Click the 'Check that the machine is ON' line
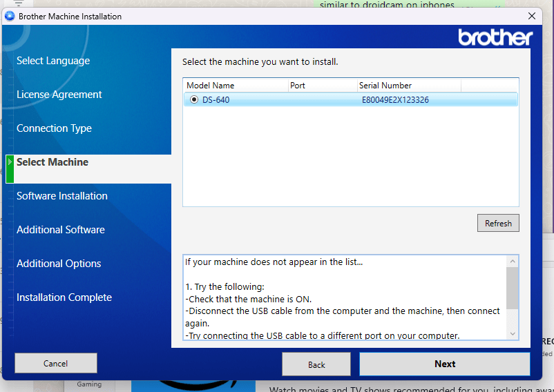The width and height of the screenshot is (554, 392). (x=249, y=300)
